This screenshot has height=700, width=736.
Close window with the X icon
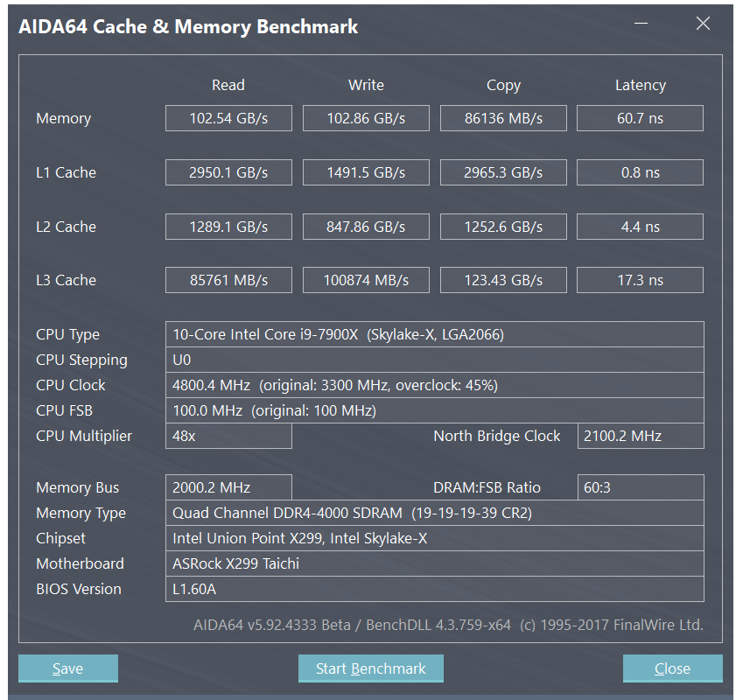point(703,23)
